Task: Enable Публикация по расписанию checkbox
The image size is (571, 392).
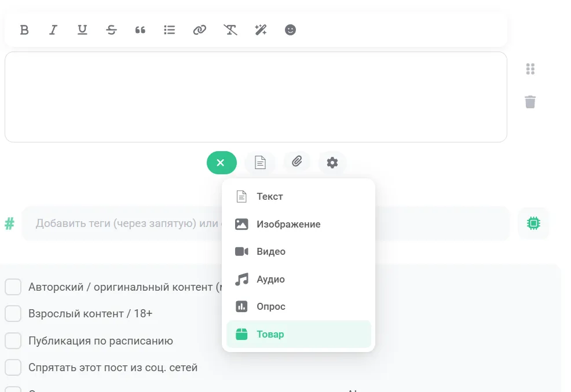Action: coord(13,340)
